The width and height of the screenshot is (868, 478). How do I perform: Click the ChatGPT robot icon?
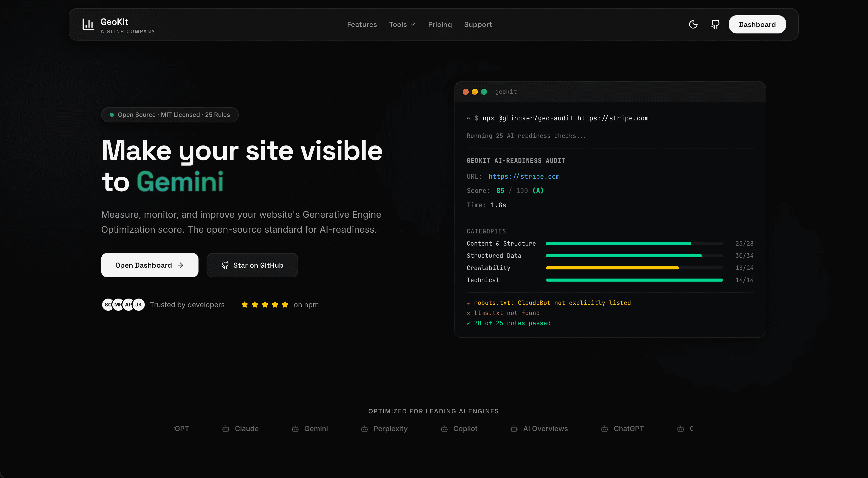pos(605,429)
